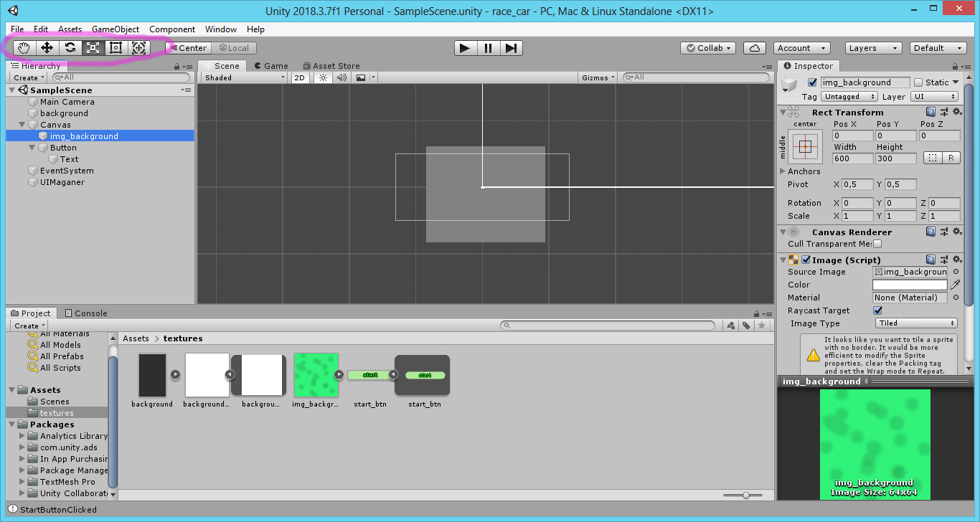The height and width of the screenshot is (522, 980).
Task: Select the Move tool in the toolbar
Action: pos(47,48)
